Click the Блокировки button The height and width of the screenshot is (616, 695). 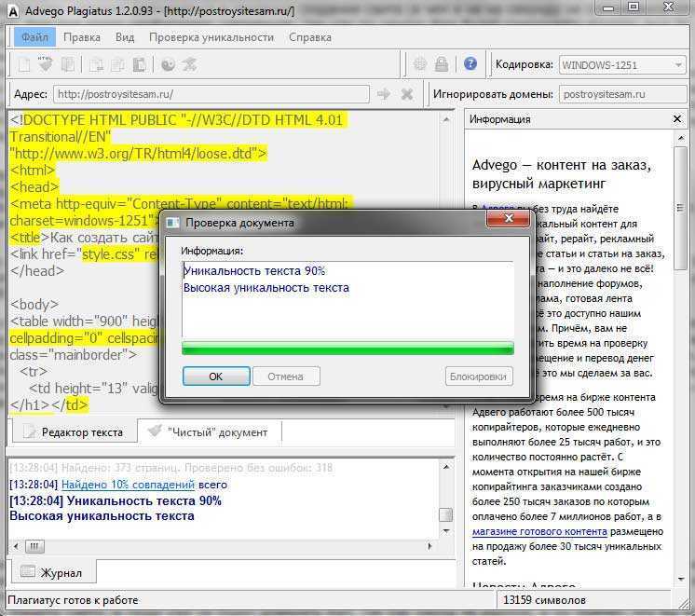[x=478, y=376]
